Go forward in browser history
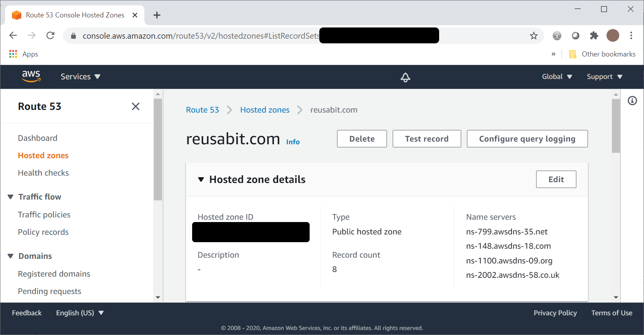 (32, 36)
